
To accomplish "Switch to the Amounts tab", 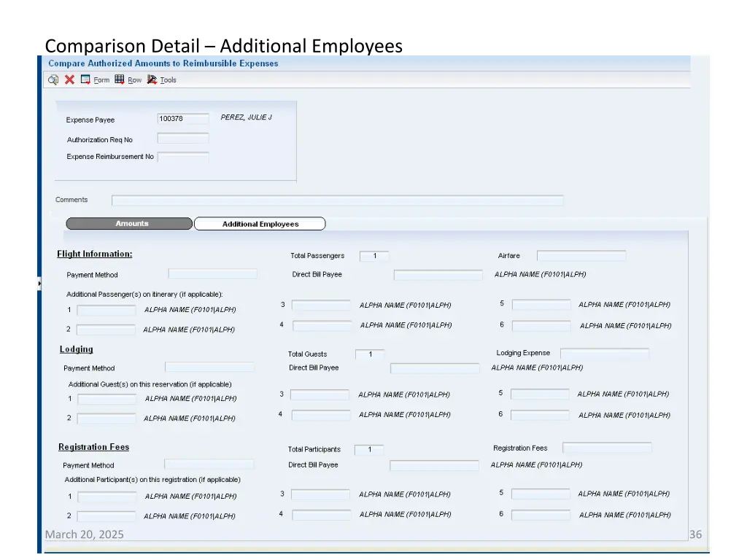I will coord(129,223).
